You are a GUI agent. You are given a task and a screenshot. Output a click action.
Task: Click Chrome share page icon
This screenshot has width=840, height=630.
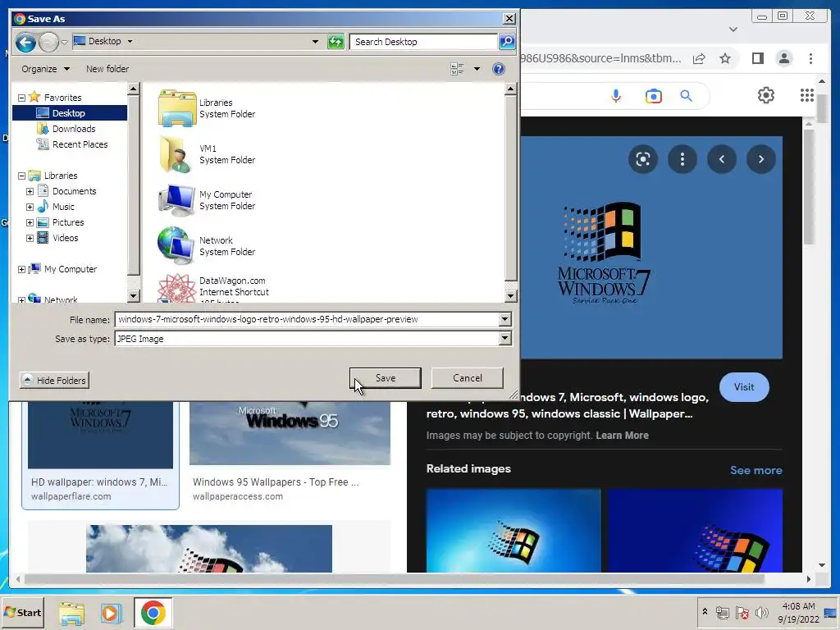tap(699, 58)
